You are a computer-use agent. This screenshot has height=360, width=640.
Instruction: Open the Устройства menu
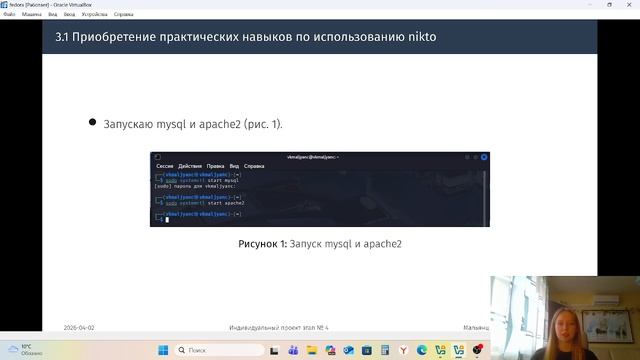[94, 14]
